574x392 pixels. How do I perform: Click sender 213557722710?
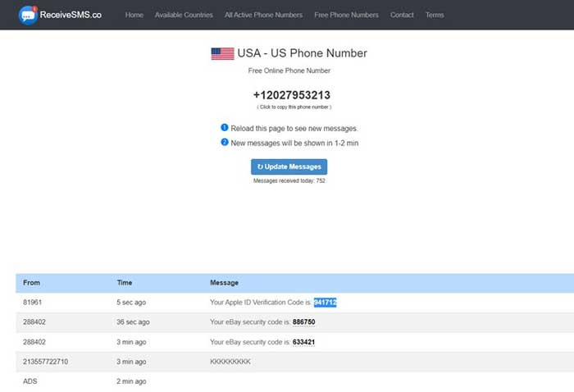click(45, 362)
